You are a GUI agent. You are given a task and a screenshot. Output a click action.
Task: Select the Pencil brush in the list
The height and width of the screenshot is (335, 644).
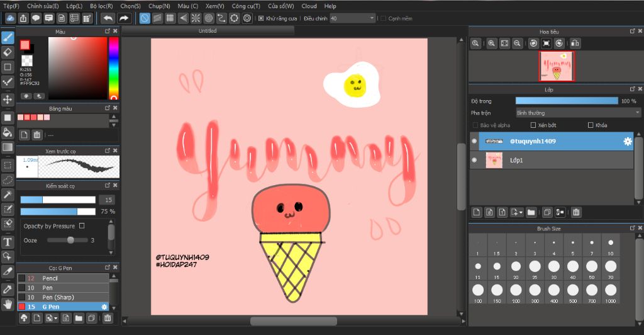coord(63,278)
